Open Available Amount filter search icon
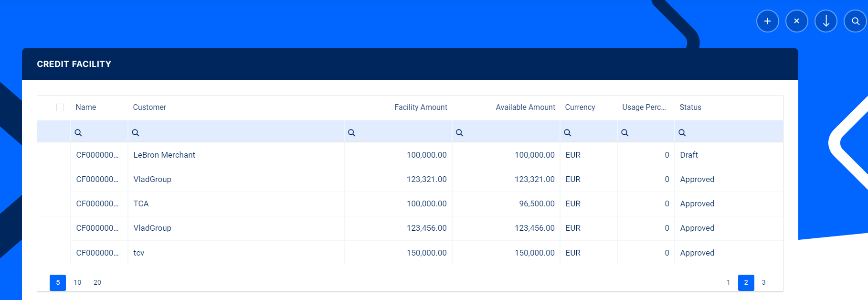This screenshot has width=868, height=300. [x=459, y=133]
